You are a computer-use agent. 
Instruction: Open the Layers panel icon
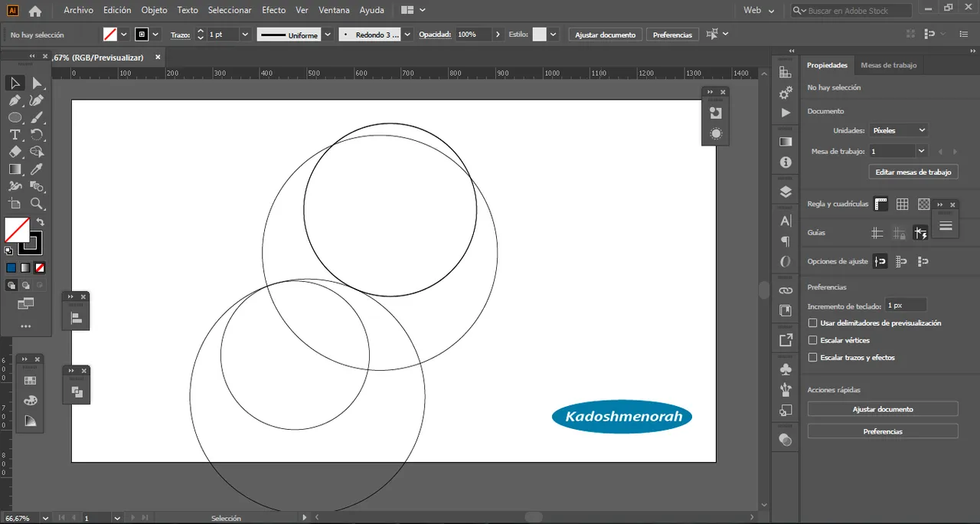click(x=786, y=192)
